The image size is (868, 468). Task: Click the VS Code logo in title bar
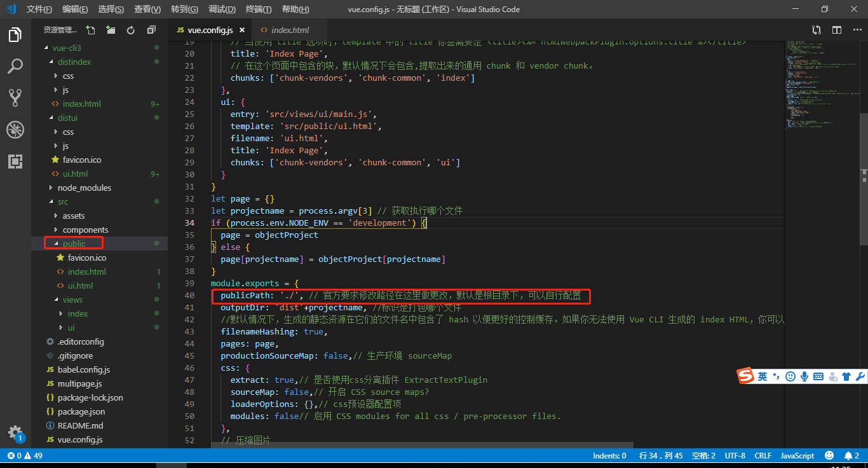(11, 9)
